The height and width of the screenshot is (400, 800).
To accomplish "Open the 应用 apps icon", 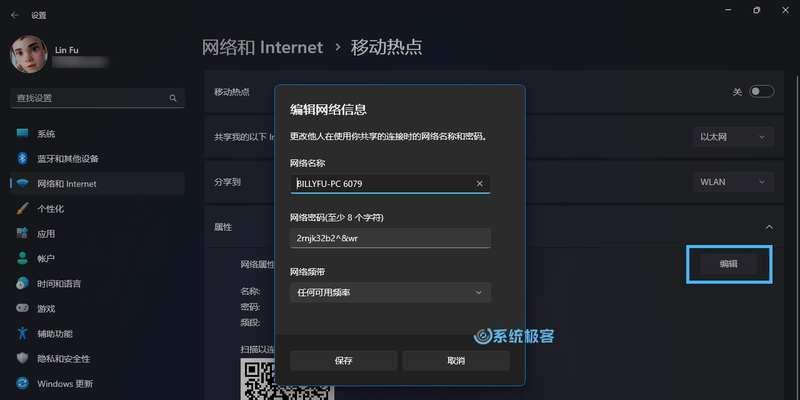I will pos(22,234).
